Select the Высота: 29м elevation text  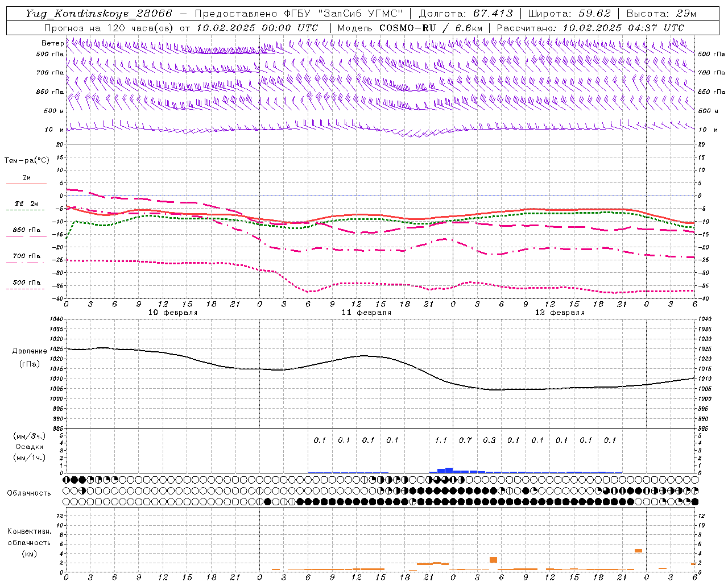[x=661, y=14]
